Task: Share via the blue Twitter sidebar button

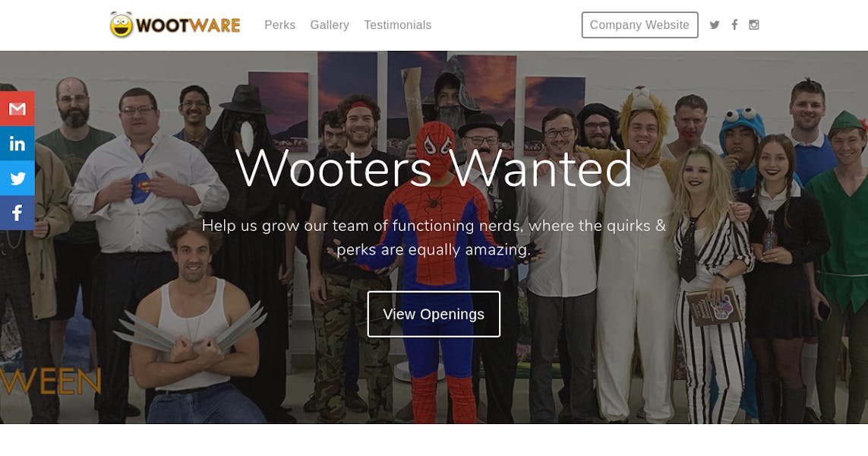Action: (17, 178)
